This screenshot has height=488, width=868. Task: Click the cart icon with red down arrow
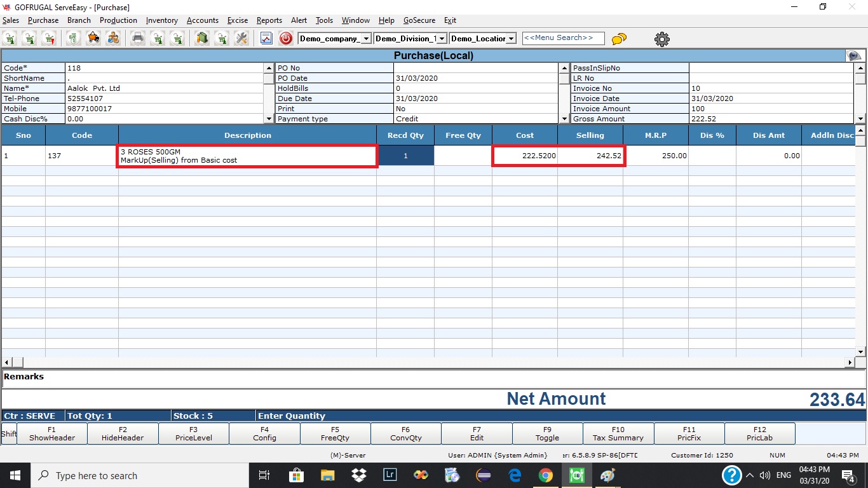pos(49,38)
